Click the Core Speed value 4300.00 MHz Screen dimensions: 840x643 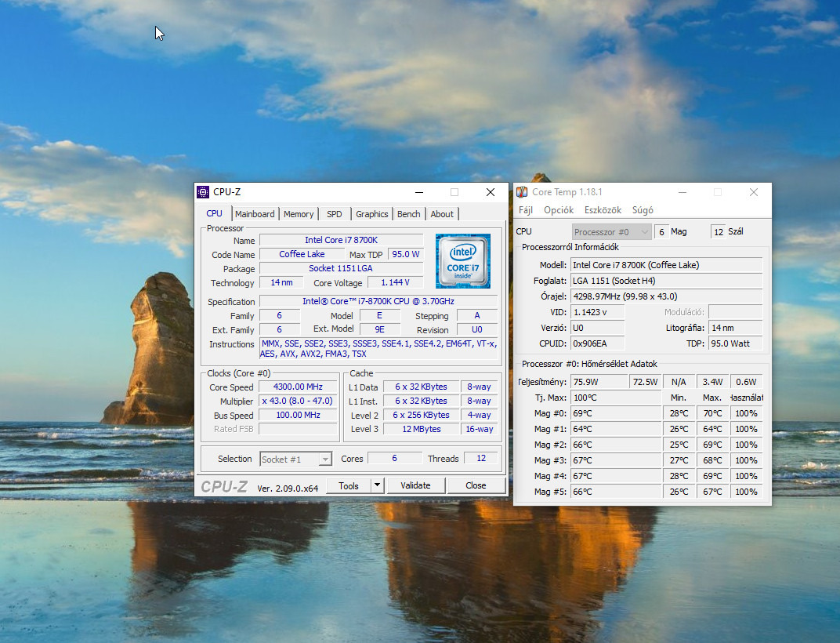click(298, 387)
